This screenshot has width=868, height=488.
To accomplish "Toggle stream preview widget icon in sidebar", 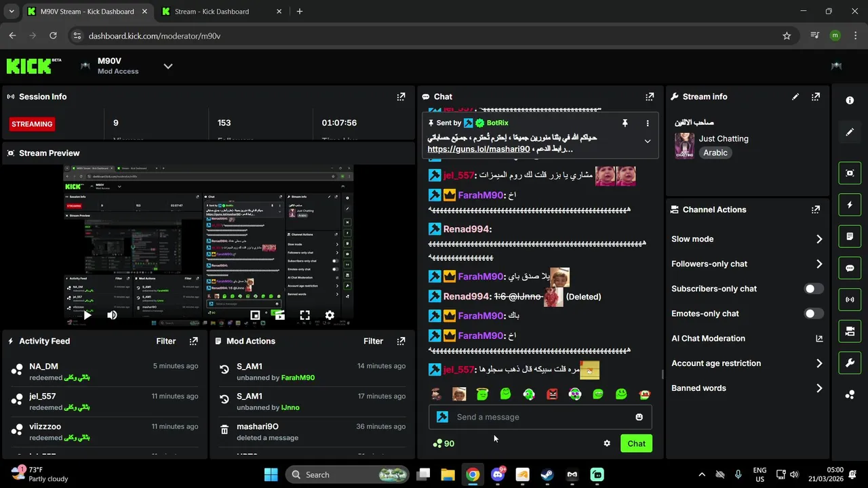I will (x=850, y=173).
